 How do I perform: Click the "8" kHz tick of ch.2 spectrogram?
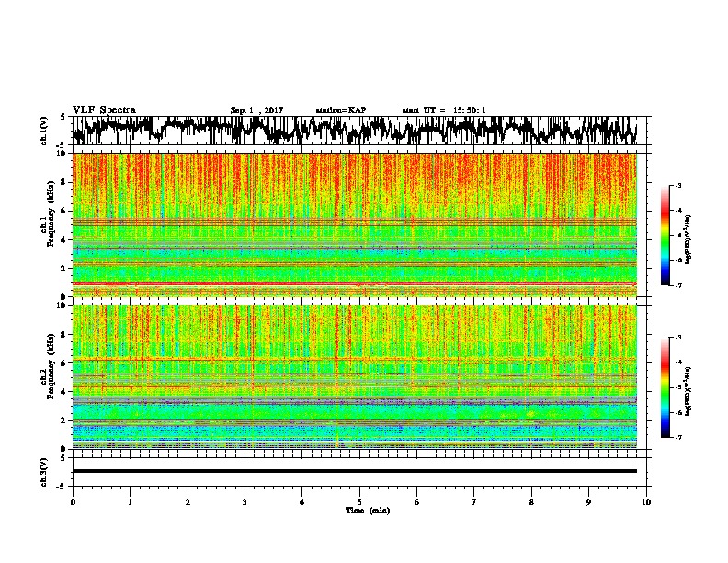pos(63,335)
